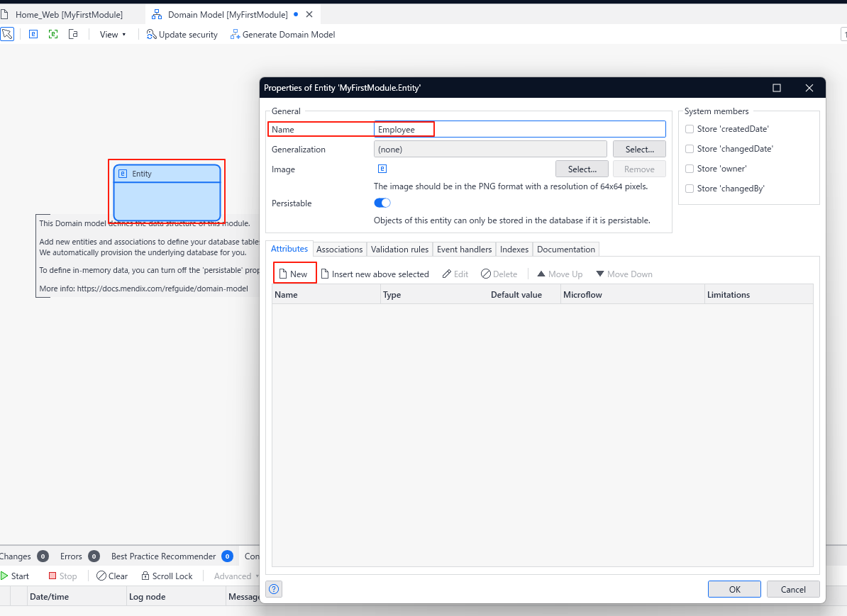Click the Domain Model tab icon
847x616 pixels.
(x=157, y=15)
